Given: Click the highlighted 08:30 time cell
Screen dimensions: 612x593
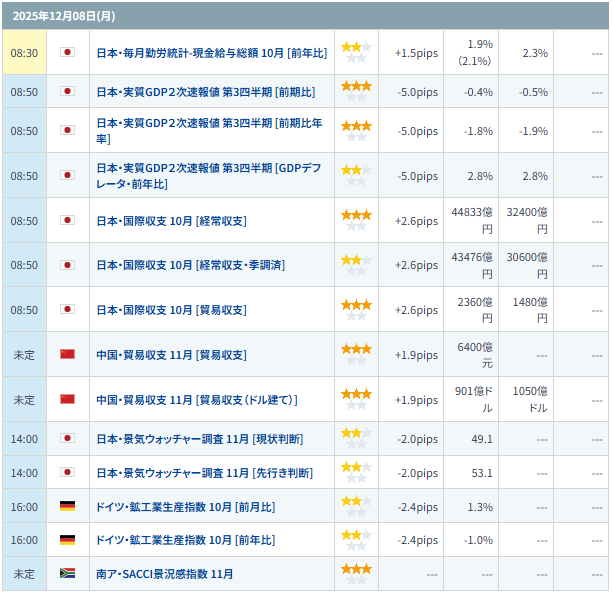Looking at the screenshot, I should (x=24, y=52).
